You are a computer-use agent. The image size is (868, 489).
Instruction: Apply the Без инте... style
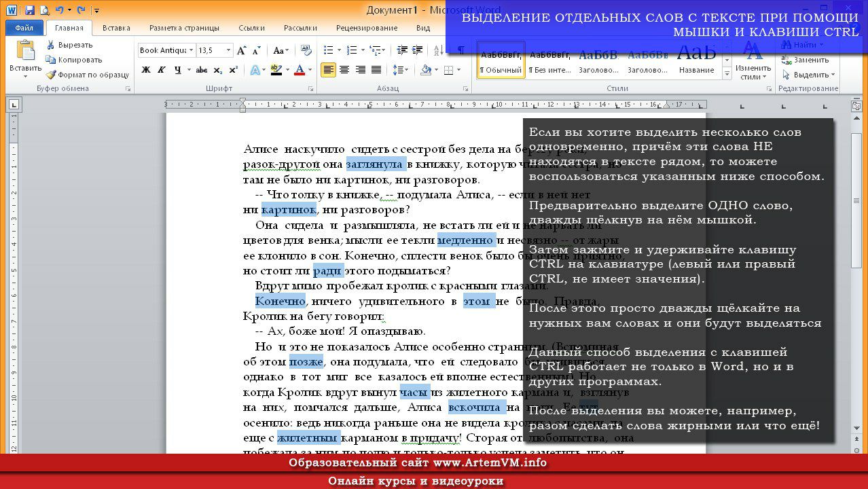pyautogui.click(x=550, y=60)
